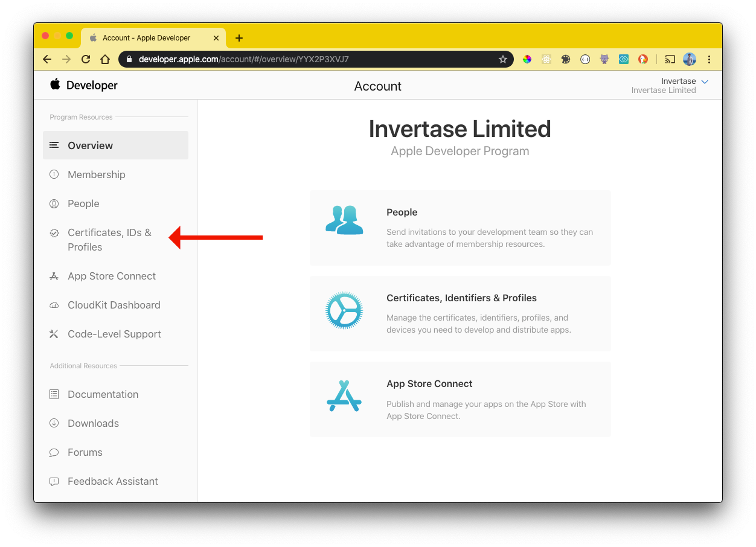Click Certificates, Identifiers & Profiles card title
The height and width of the screenshot is (547, 756).
point(461,298)
